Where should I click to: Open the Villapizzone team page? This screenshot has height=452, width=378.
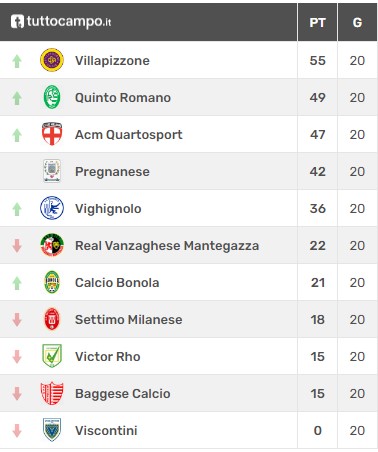(112, 61)
